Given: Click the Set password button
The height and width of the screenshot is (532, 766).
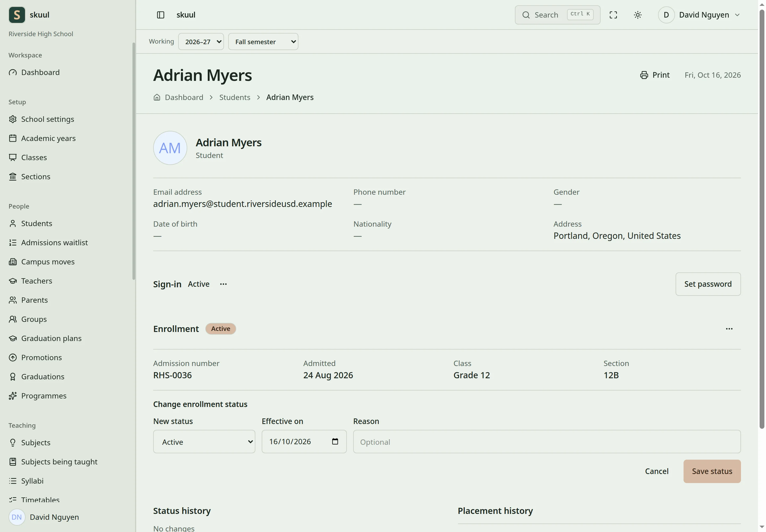Looking at the screenshot, I should click(x=708, y=284).
